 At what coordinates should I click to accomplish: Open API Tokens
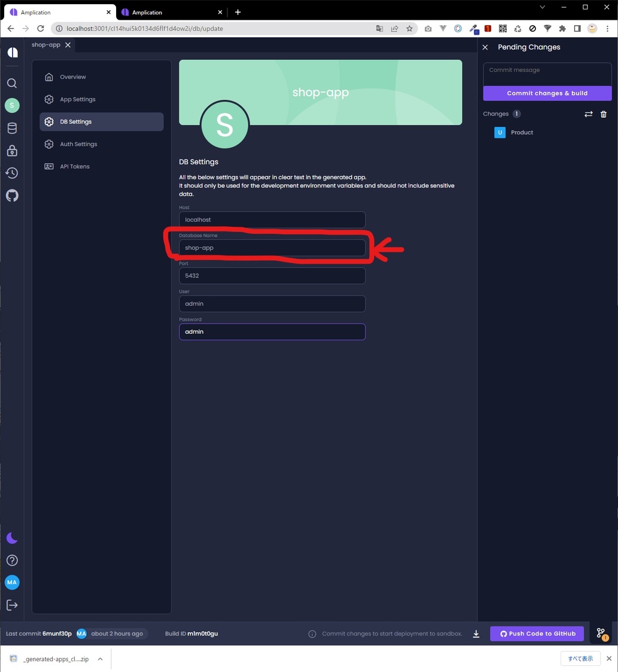pyautogui.click(x=102, y=166)
